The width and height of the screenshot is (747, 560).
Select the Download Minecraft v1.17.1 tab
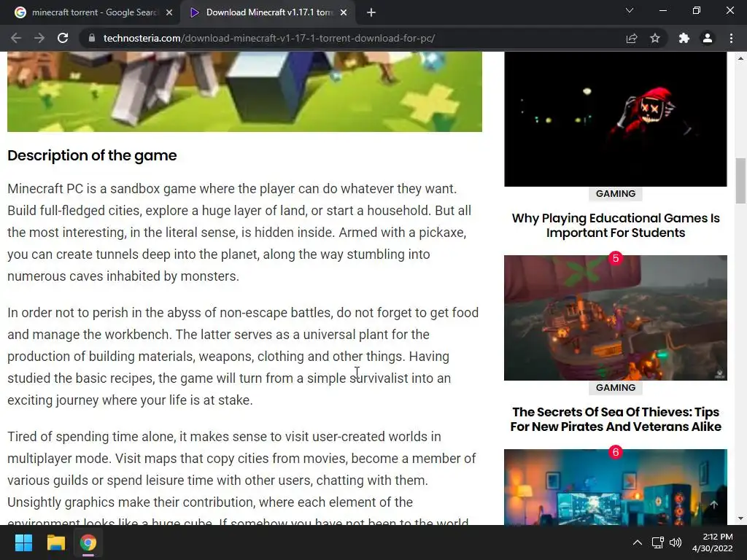click(x=267, y=12)
